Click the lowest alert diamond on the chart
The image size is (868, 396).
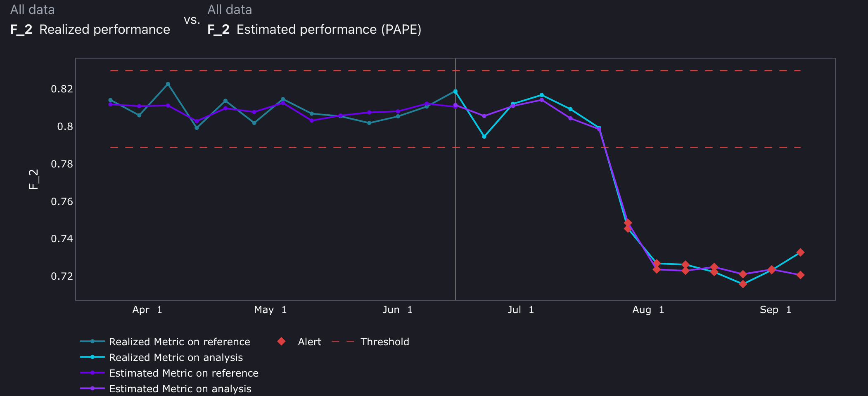[743, 284]
